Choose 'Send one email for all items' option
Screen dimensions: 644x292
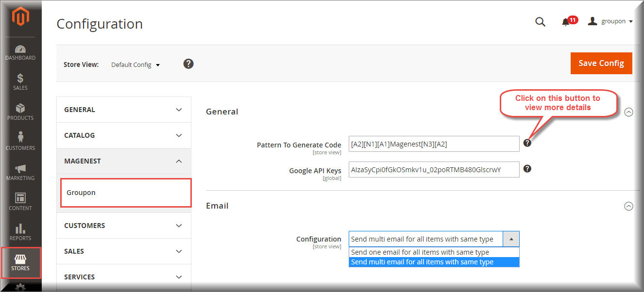tap(434, 252)
